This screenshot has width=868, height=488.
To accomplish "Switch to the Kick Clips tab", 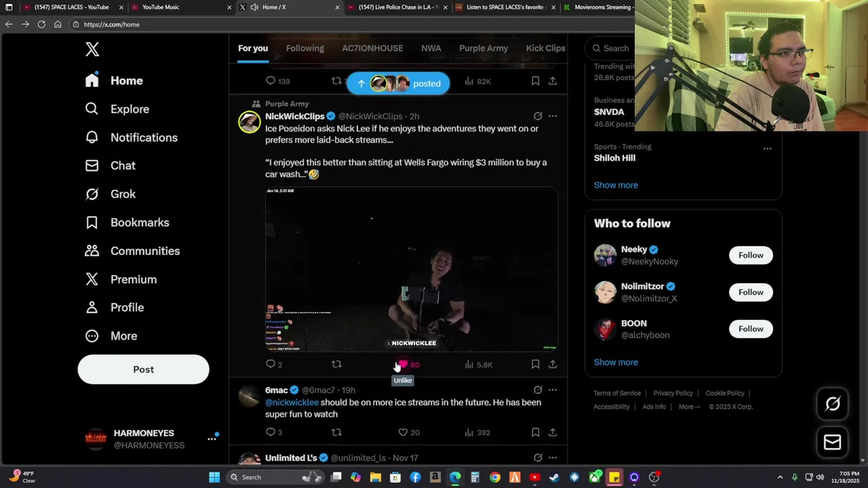I will point(545,48).
